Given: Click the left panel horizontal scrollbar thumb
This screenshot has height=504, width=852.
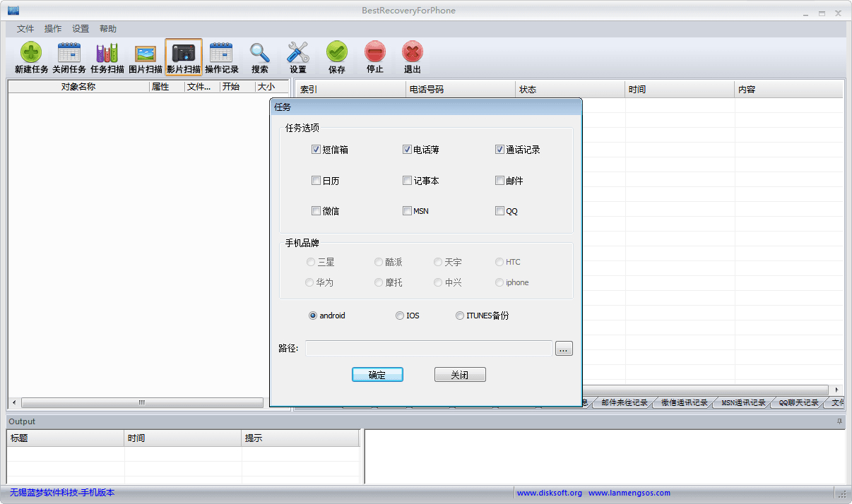Looking at the screenshot, I should [x=142, y=402].
